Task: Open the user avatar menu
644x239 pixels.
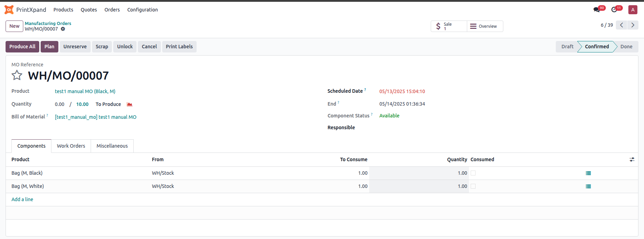Action: (633, 10)
